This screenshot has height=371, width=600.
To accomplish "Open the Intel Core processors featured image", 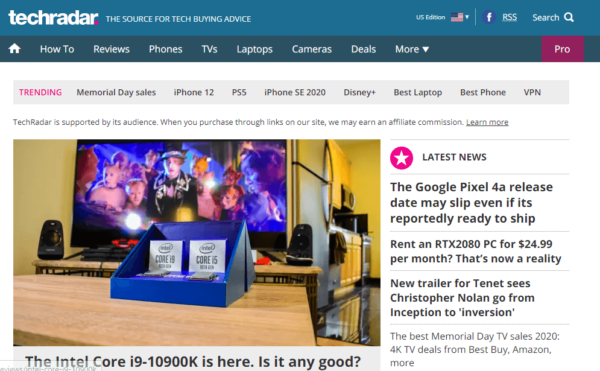I will (197, 242).
